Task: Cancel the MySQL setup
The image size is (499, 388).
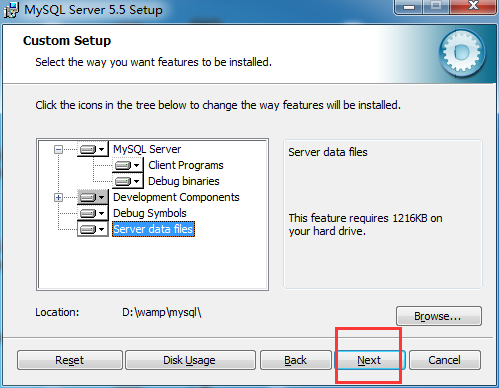Action: point(445,360)
